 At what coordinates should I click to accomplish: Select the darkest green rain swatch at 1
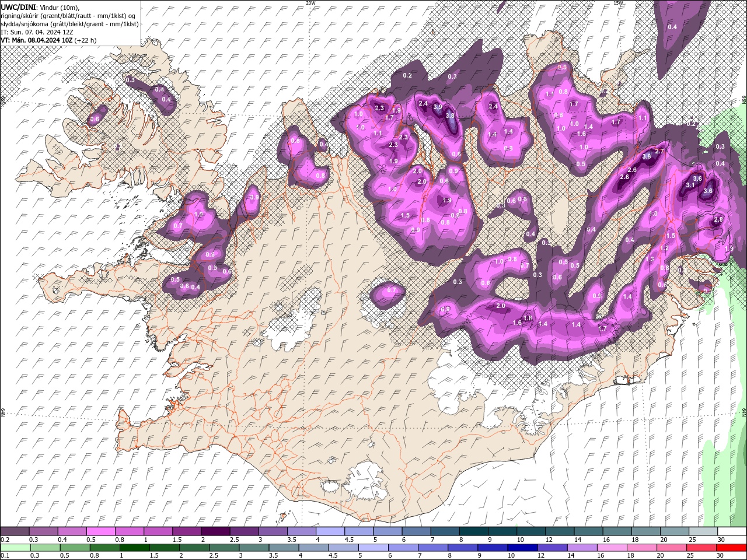click(x=135, y=548)
